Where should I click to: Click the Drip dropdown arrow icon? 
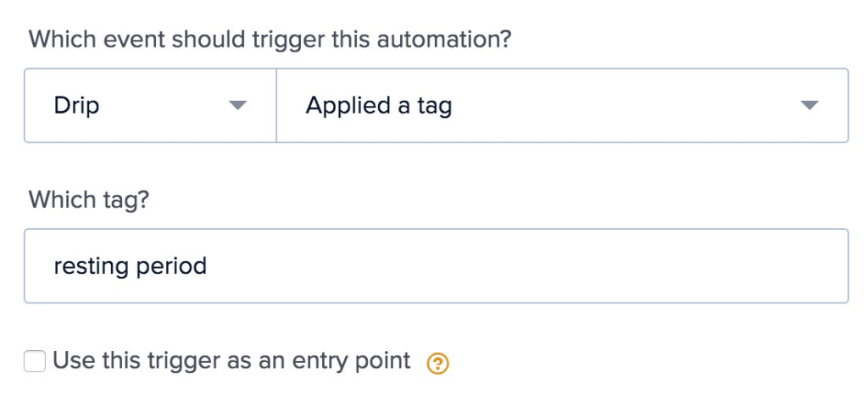237,105
